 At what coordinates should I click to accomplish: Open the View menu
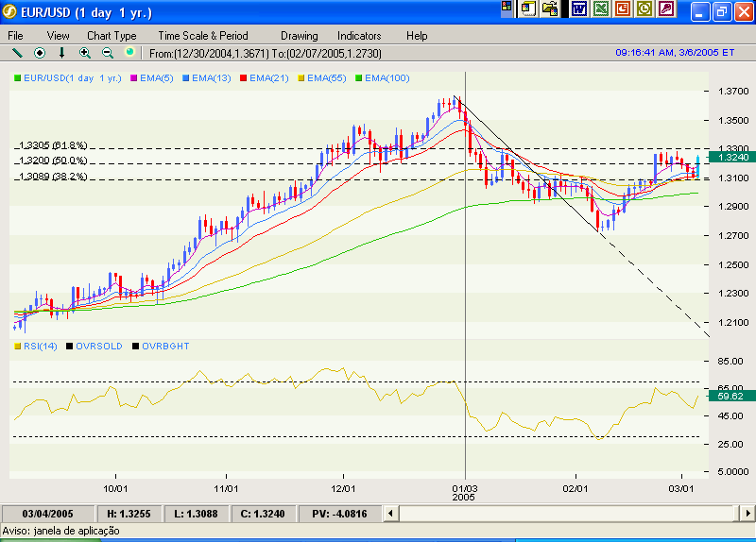pos(58,36)
